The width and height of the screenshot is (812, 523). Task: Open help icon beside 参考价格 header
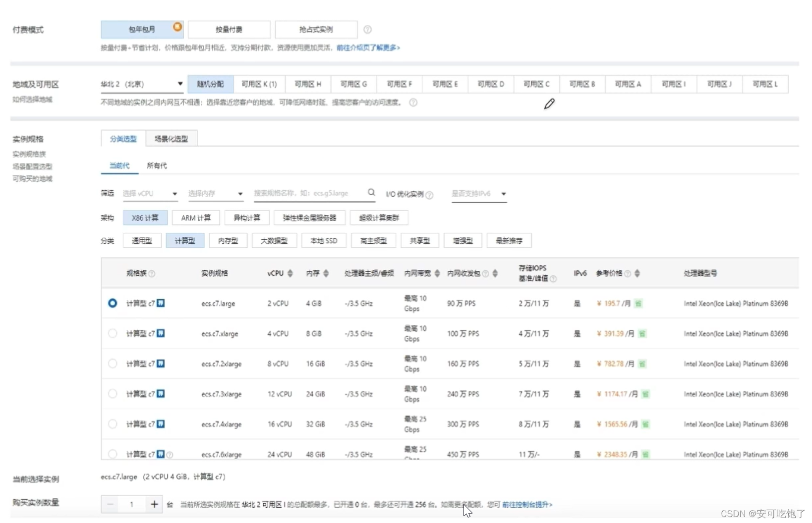coord(628,273)
